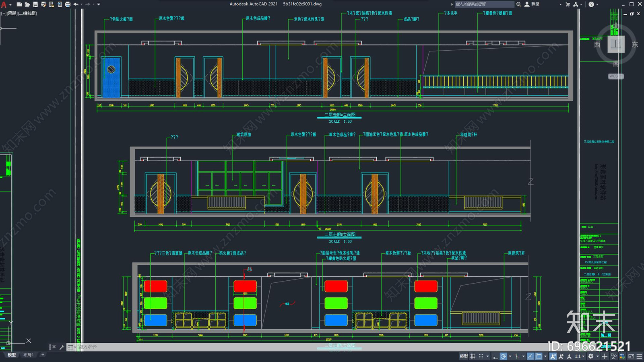Open the Autodesk App Store cart icon
The width and height of the screenshot is (644, 362).
point(568,4)
